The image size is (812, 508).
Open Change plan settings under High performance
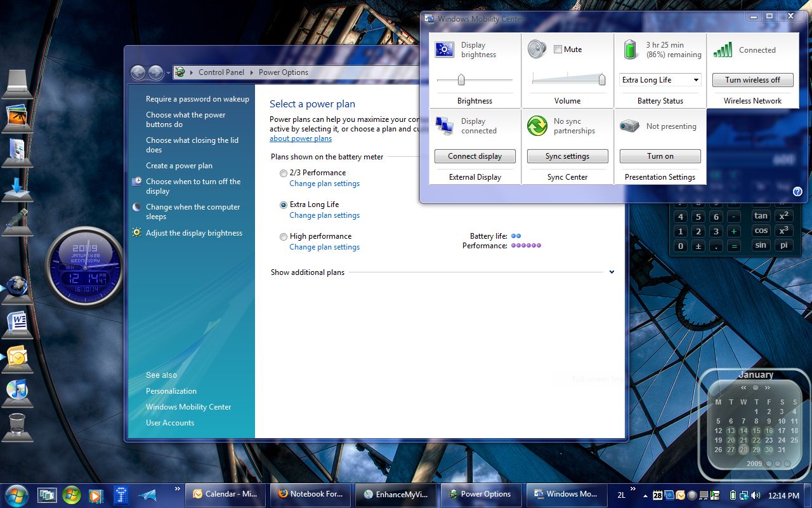(325, 247)
